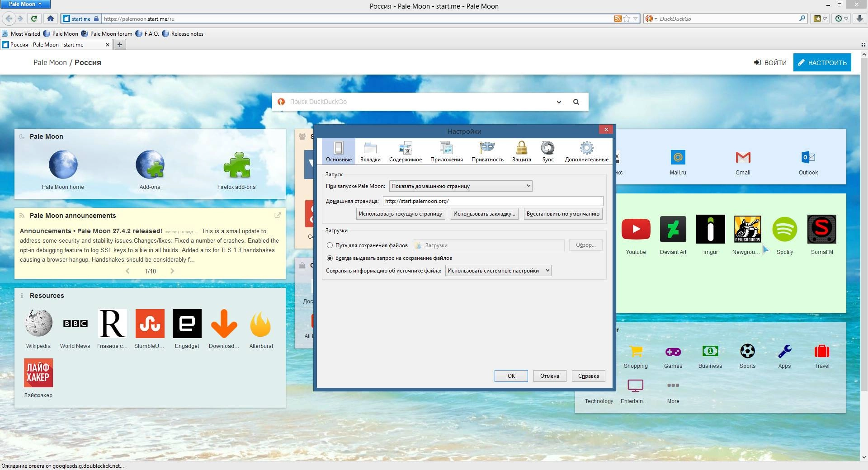
Task: Open Wikipedia icon in Resources
Action: (x=38, y=323)
